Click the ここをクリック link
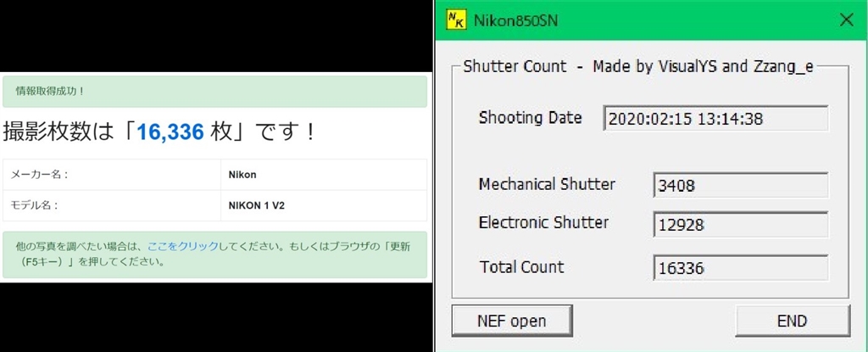 (x=182, y=246)
